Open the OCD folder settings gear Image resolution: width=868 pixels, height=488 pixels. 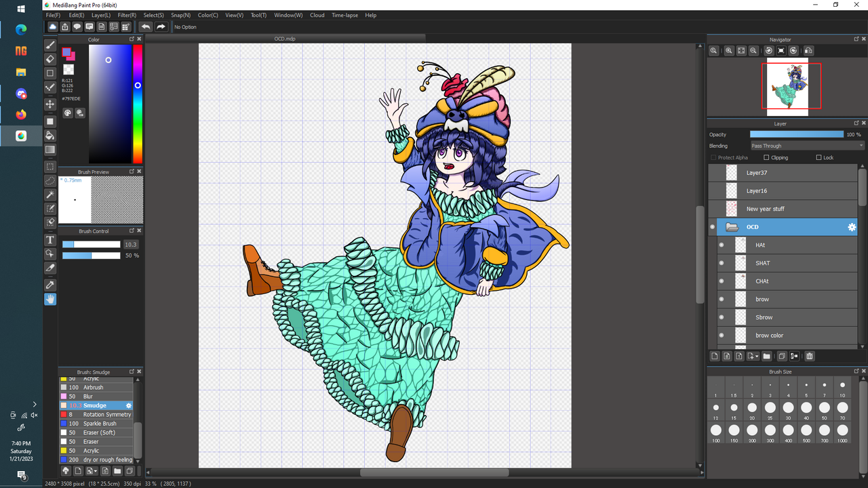coord(852,227)
